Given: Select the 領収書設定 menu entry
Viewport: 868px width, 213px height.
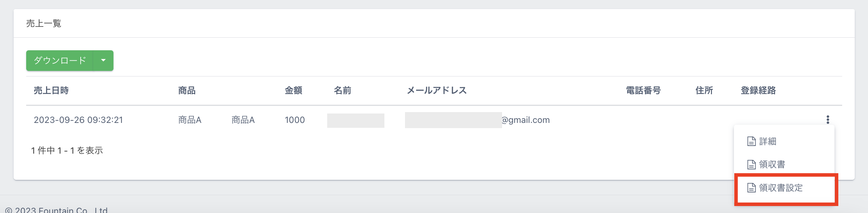Looking at the screenshot, I should coord(781,188).
